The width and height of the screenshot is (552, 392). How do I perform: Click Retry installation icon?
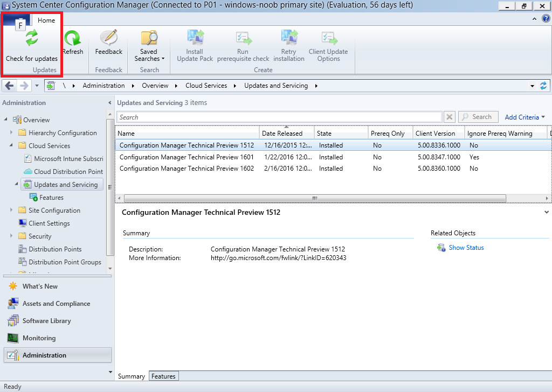pos(289,38)
